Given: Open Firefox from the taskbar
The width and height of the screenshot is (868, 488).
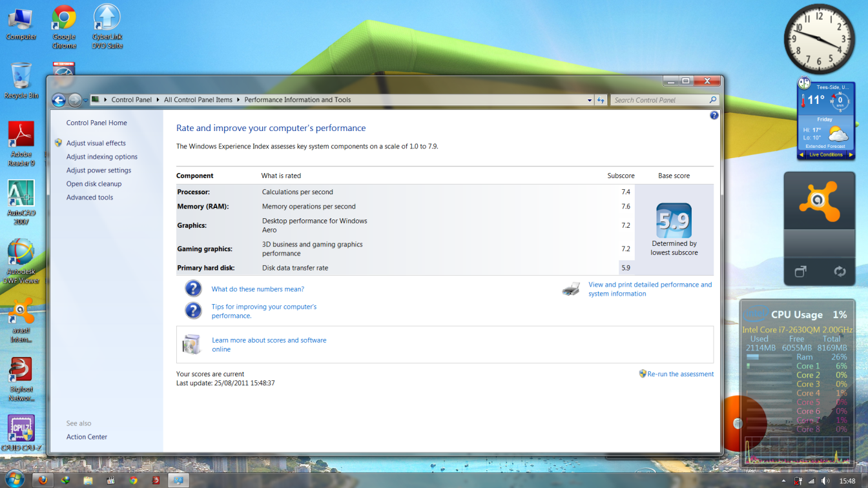Looking at the screenshot, I should pos(43,480).
